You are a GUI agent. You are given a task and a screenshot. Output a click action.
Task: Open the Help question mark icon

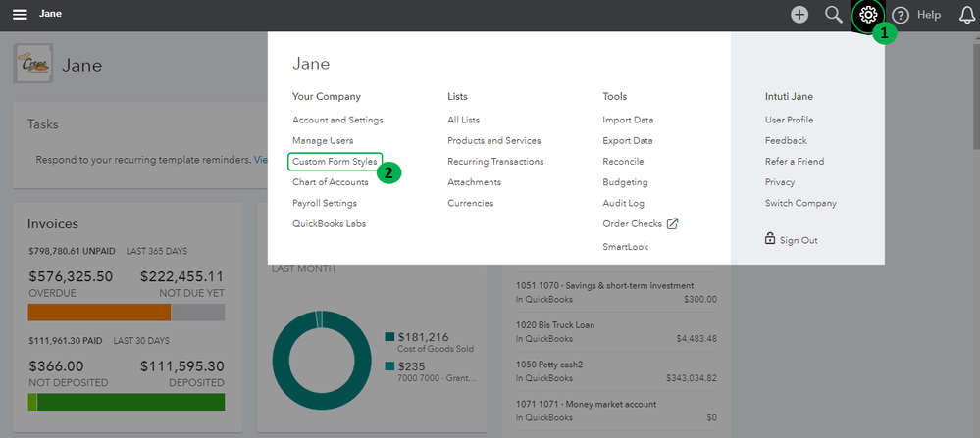pyautogui.click(x=901, y=15)
